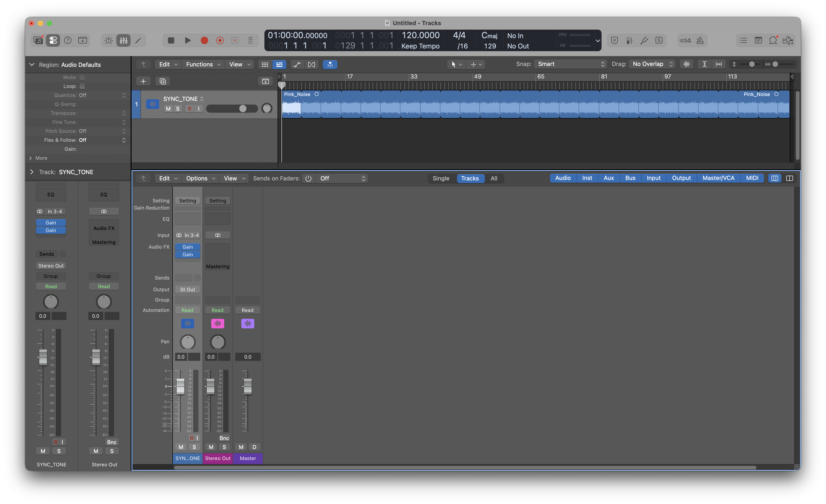Expand the Track SYNC_TONE disclosure
826x504 pixels.
point(32,172)
